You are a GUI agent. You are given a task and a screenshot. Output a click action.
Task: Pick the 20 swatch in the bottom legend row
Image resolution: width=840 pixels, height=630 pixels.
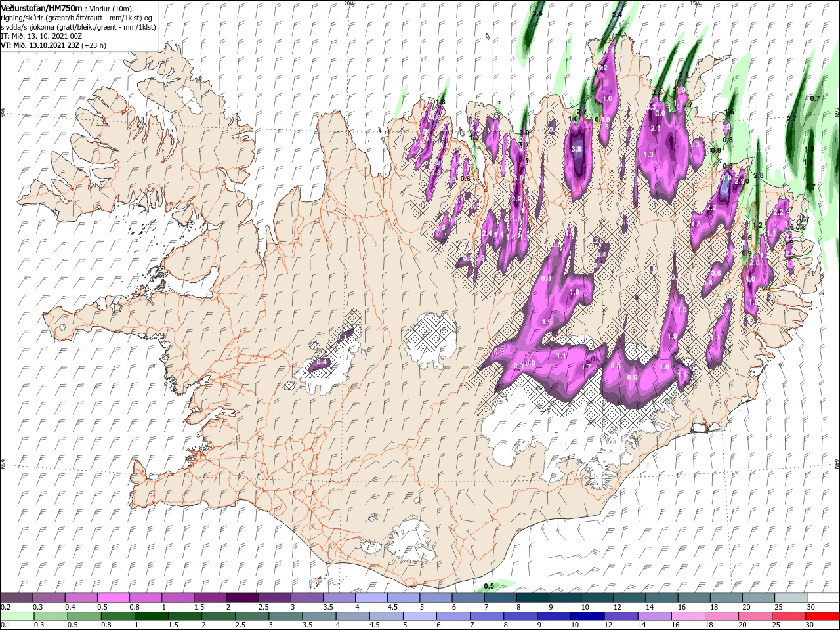click(755, 616)
